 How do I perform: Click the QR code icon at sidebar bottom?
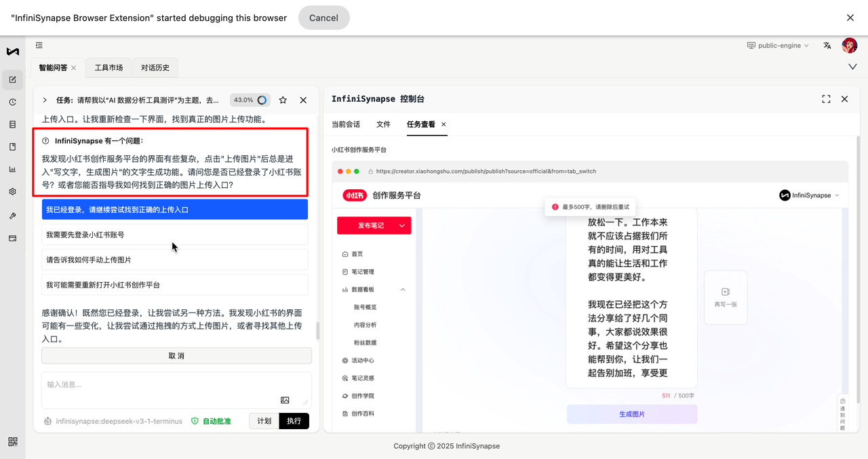click(x=13, y=441)
